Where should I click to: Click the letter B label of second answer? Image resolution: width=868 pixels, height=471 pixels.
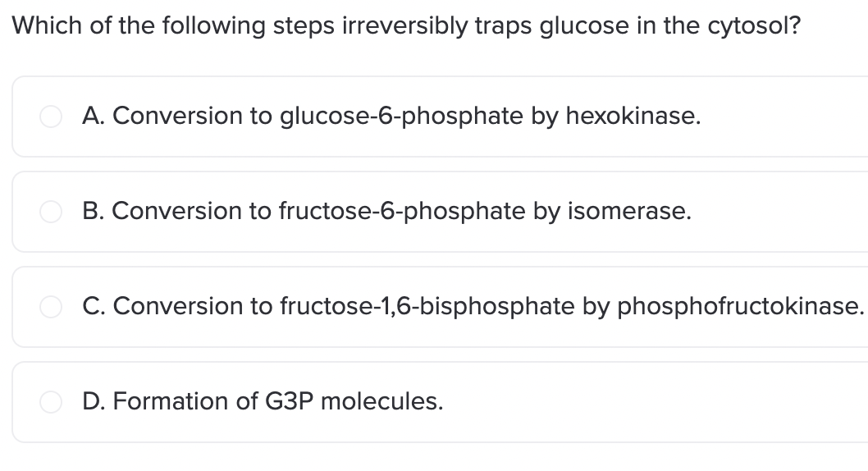(x=93, y=212)
